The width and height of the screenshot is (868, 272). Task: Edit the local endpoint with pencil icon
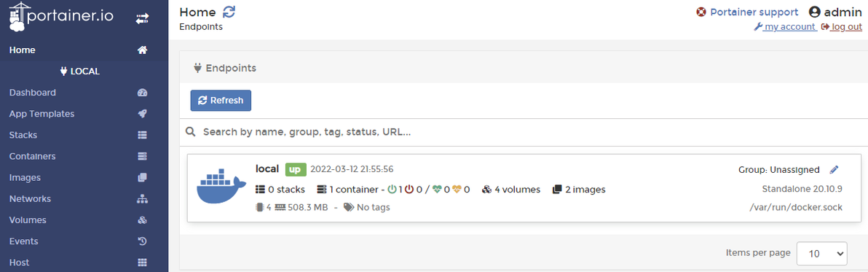point(835,169)
